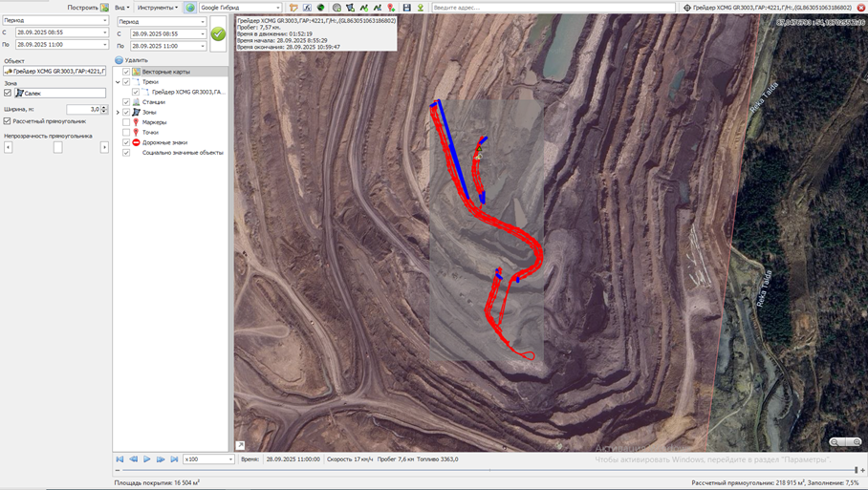Click the zoom out magnifier on the map
The image size is (868, 490).
click(x=835, y=442)
